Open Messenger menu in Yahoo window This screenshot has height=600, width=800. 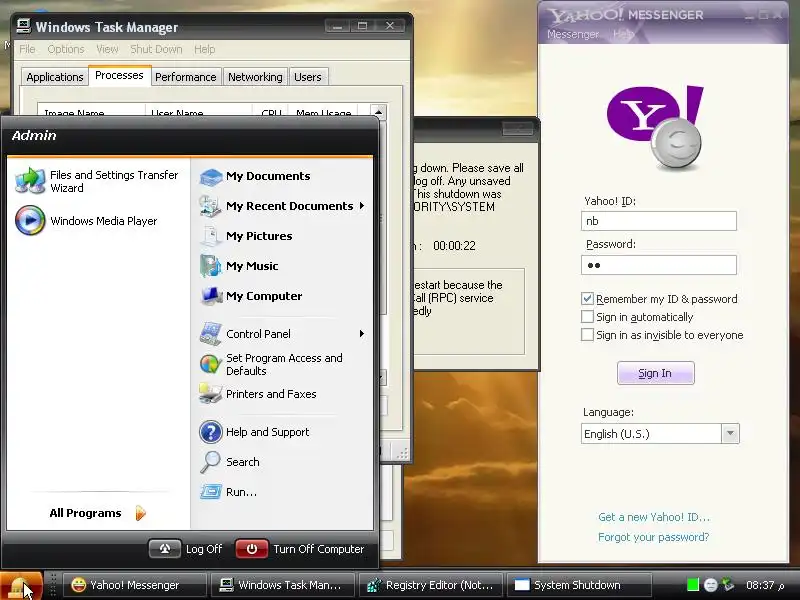pos(573,34)
